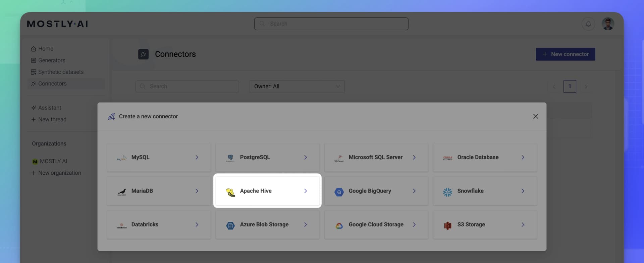Click the PostgreSQL elephant icon
This screenshot has height=263, width=644.
click(230, 158)
